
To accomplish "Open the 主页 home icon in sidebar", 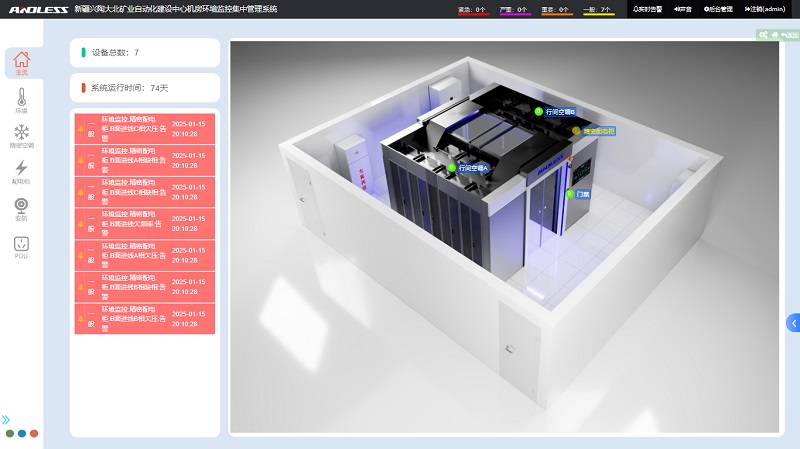I will [x=21, y=64].
